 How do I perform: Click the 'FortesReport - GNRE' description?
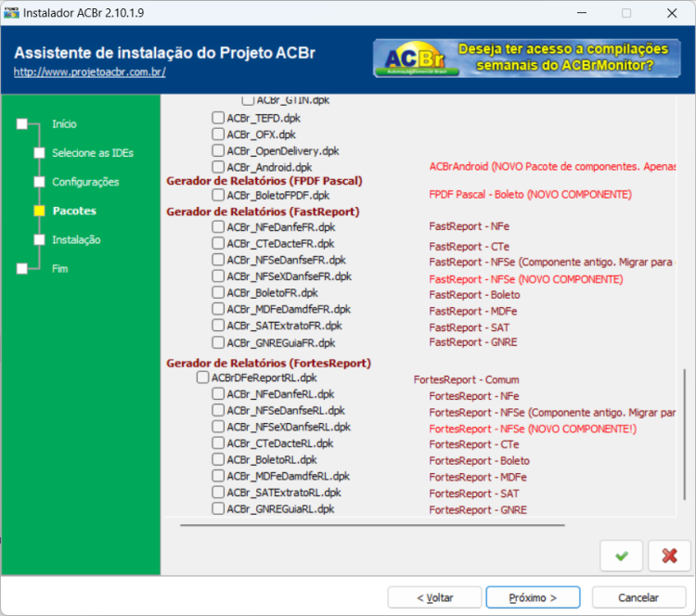[478, 510]
